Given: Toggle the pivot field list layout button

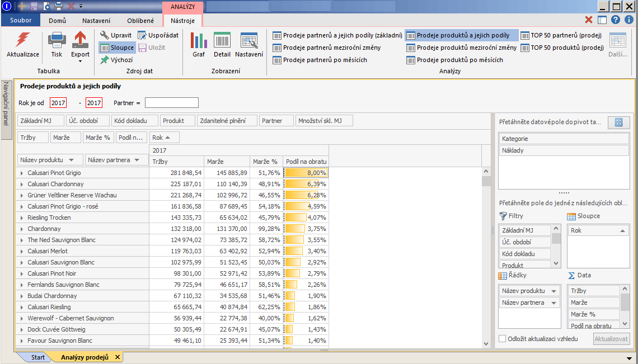Looking at the screenshot, I should pos(619,122).
